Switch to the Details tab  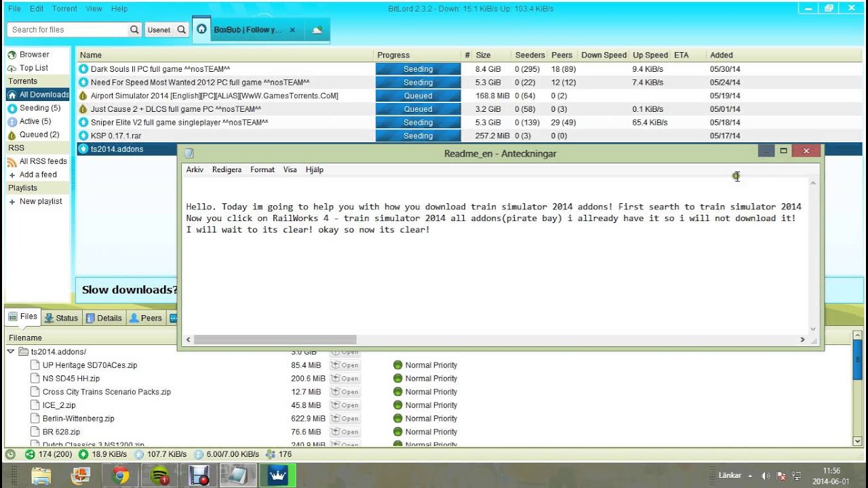103,318
